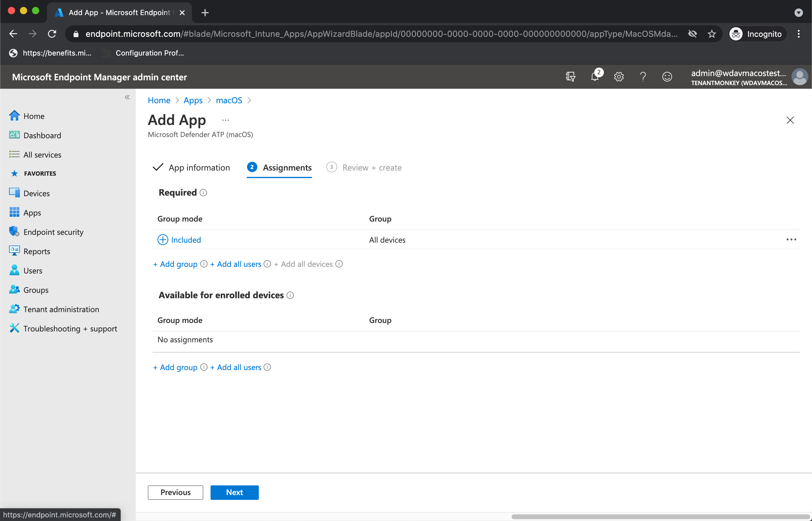812x521 pixels.
Task: Click the help question mark icon
Action: point(643,77)
